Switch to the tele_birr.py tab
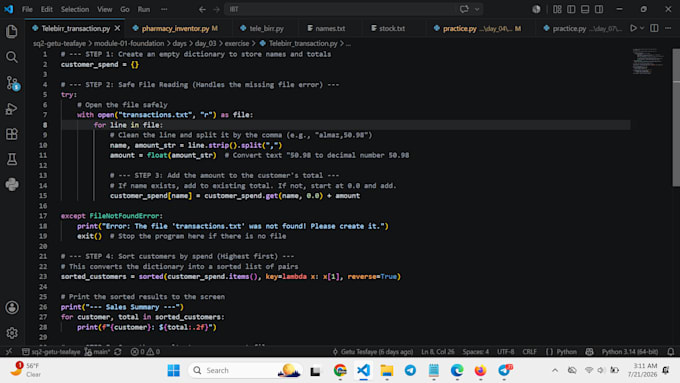 265,28
